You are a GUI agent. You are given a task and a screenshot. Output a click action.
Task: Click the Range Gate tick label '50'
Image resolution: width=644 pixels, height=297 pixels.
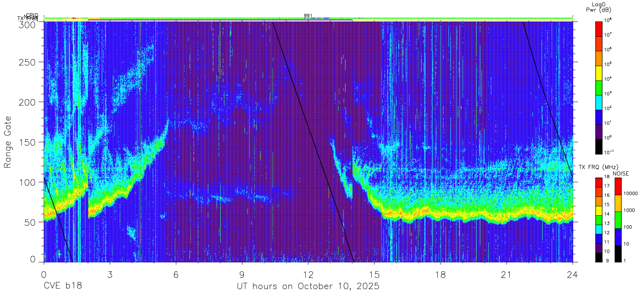click(30, 222)
